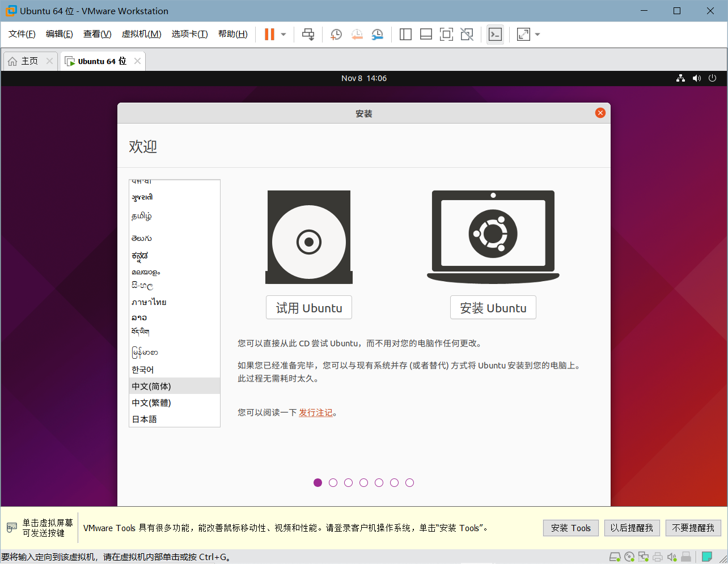Select 中文(简体) in the language list
Screen dimensions: 728x564
point(175,386)
